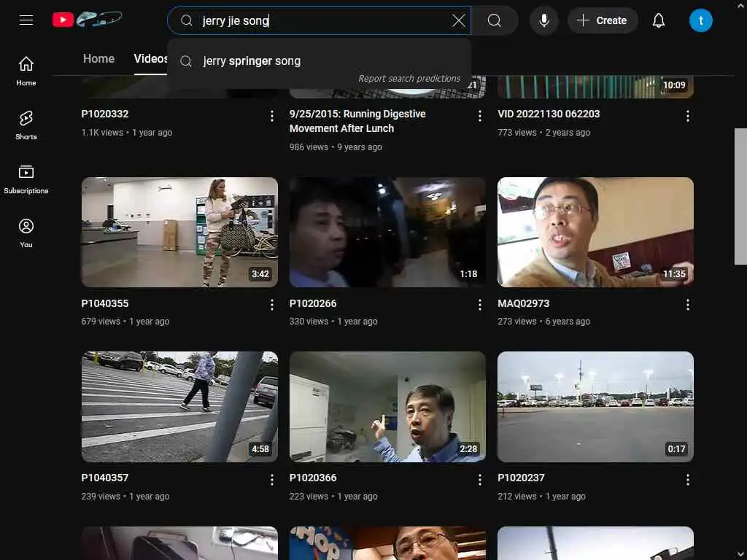The height and width of the screenshot is (560, 747).
Task: Click the page vertical scrollbar thumb
Action: (740, 196)
